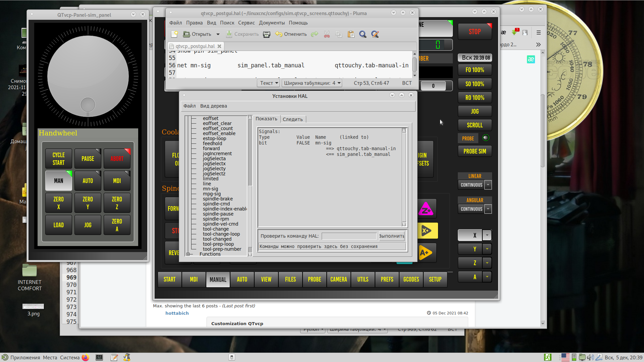Screen dimensions: 644x362
Task: Select the X axis button
Action: (x=470, y=235)
